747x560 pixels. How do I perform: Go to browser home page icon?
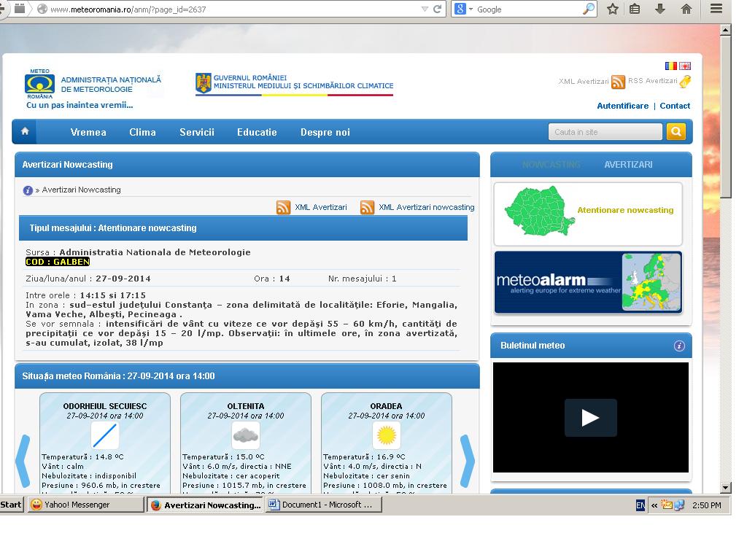[686, 9]
